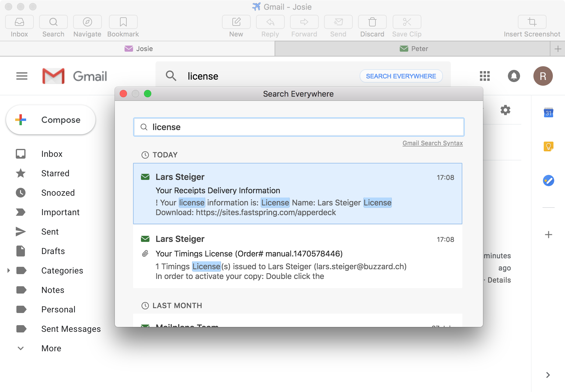
Task: Open the Categories label
Action: pyautogui.click(x=62, y=270)
